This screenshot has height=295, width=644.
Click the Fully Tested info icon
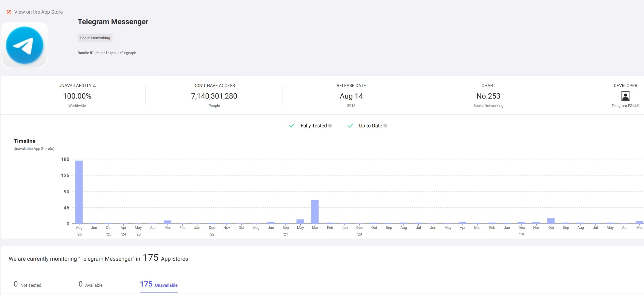(330, 126)
